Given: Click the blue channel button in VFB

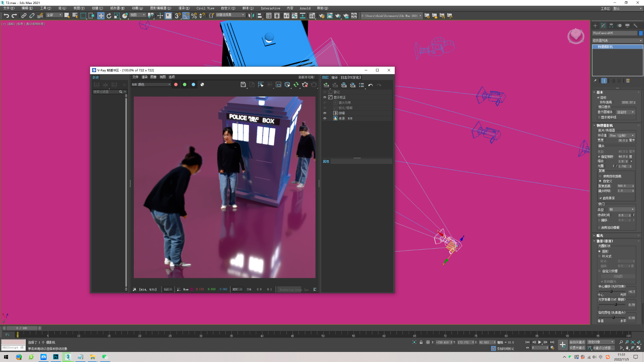Looking at the screenshot, I should click(x=193, y=84).
